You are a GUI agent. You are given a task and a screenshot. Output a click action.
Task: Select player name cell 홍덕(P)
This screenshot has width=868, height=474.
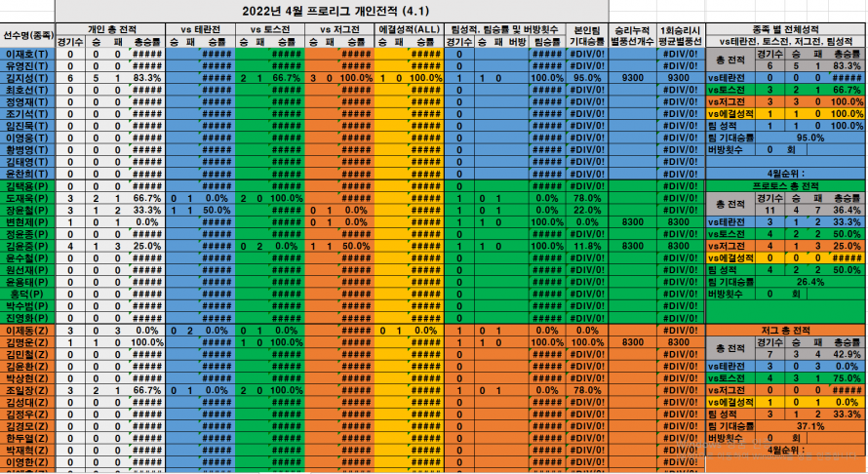tap(27, 294)
